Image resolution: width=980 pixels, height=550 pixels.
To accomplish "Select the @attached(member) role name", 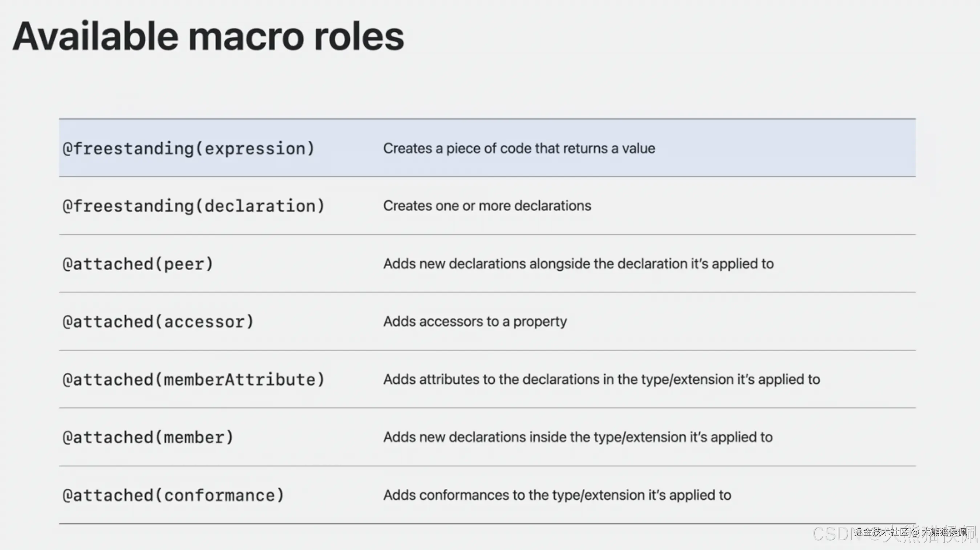I will click(148, 438).
